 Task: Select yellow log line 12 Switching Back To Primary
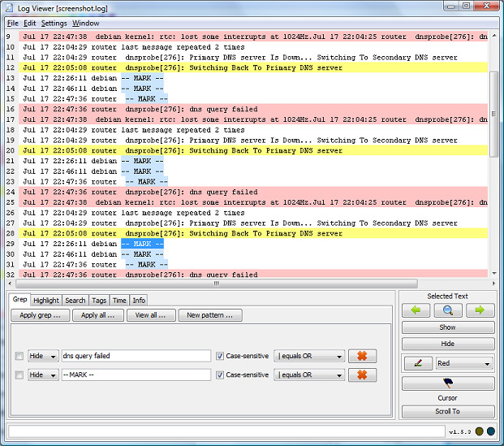coord(253,67)
